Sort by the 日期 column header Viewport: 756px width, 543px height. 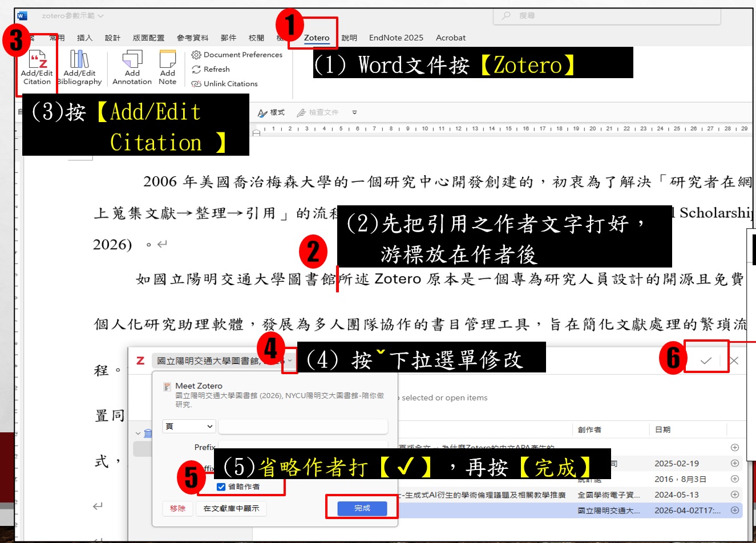(x=662, y=429)
